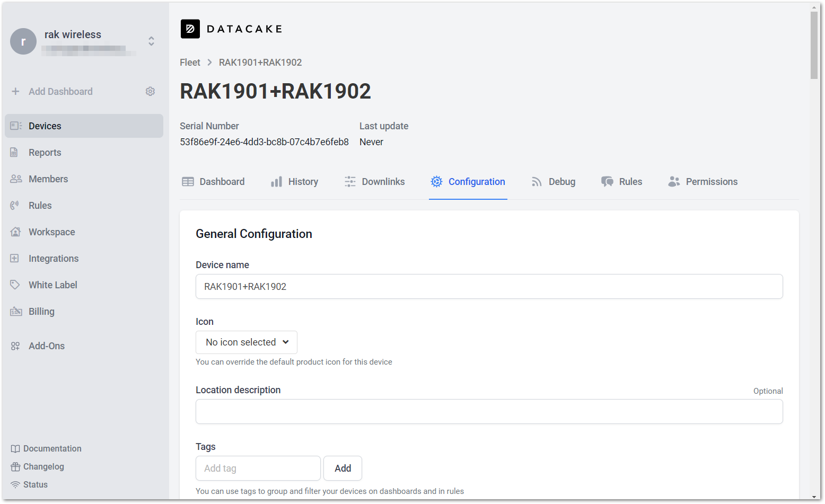Go to Fleet breadcrumb link
The width and height of the screenshot is (825, 504).
(x=190, y=63)
